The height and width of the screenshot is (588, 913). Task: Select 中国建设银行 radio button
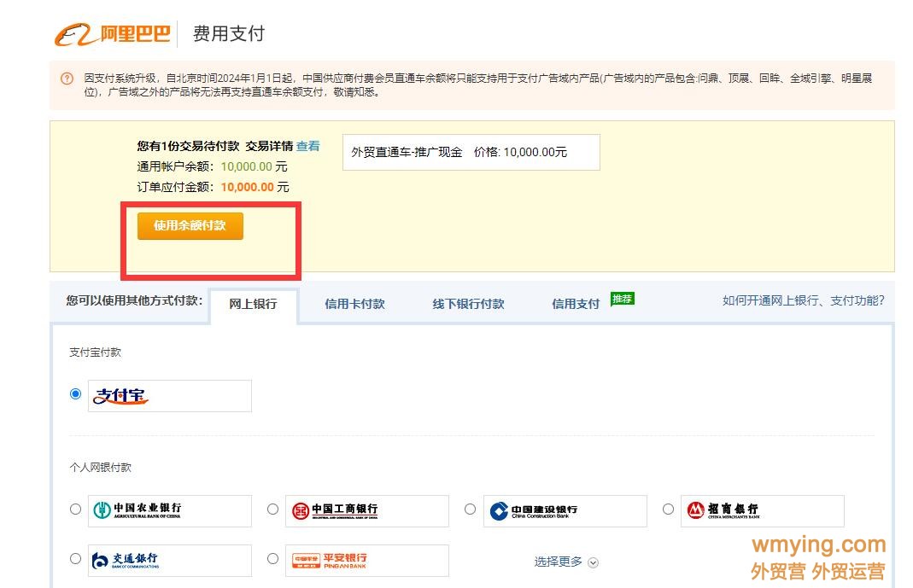471,509
